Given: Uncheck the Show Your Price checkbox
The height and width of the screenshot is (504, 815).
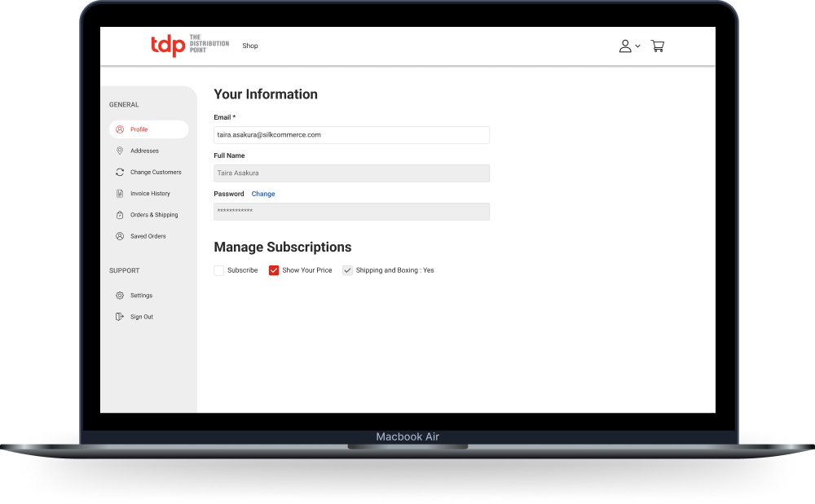Looking at the screenshot, I should tap(274, 270).
